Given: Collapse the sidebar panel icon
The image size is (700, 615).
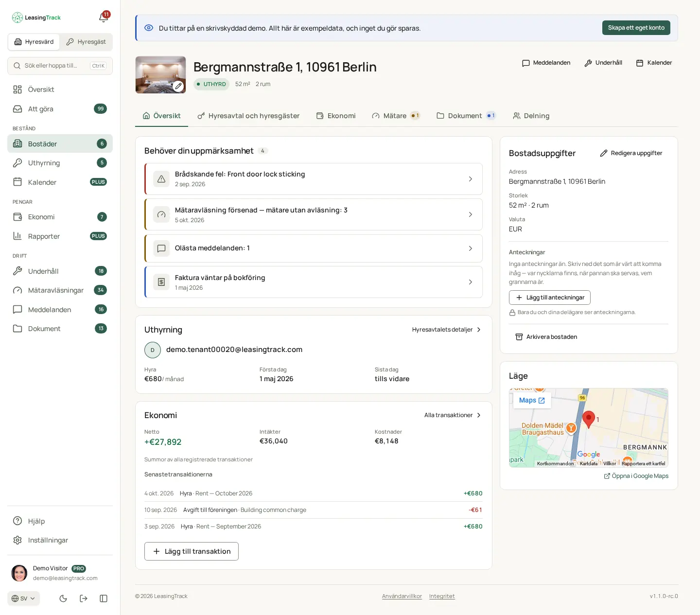Looking at the screenshot, I should (104, 598).
